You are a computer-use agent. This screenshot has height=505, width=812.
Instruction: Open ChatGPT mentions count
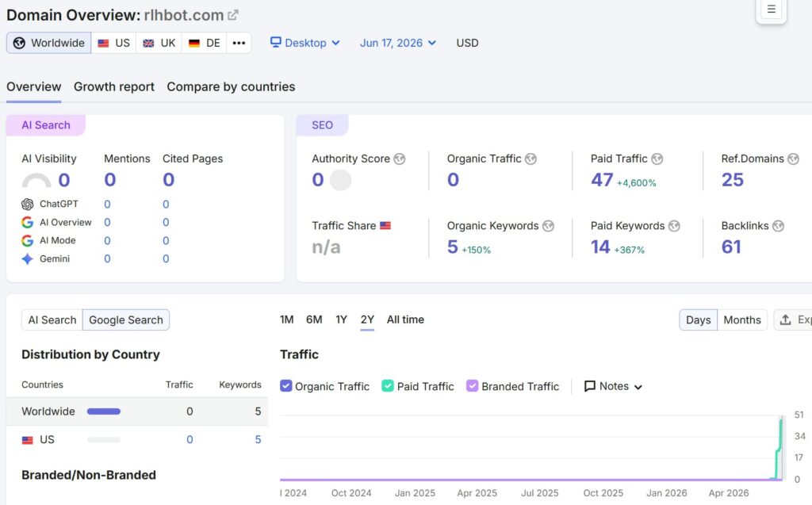[x=107, y=204]
